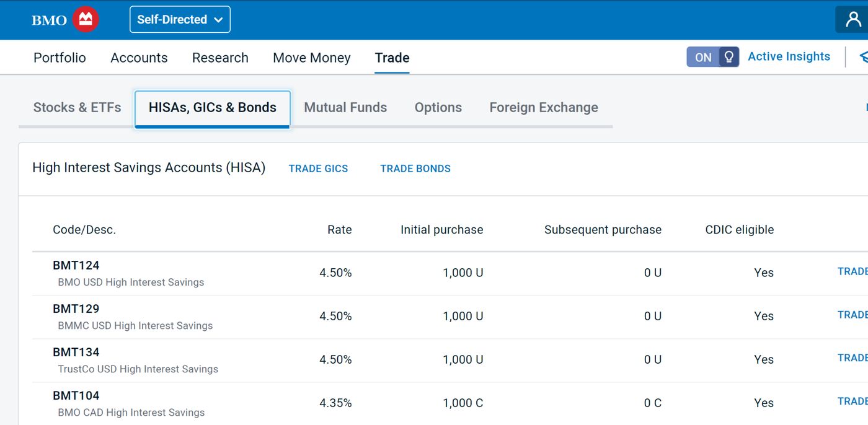Open the Research menu
The image size is (868, 425).
point(220,58)
